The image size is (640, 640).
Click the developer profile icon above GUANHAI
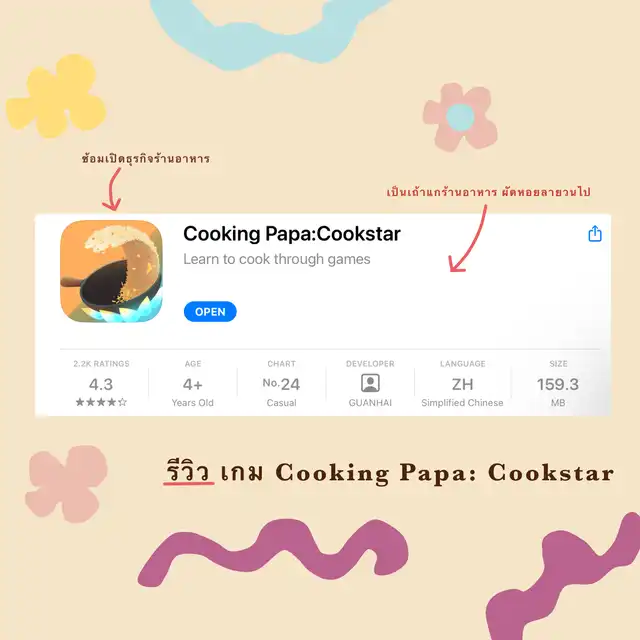tap(370, 383)
